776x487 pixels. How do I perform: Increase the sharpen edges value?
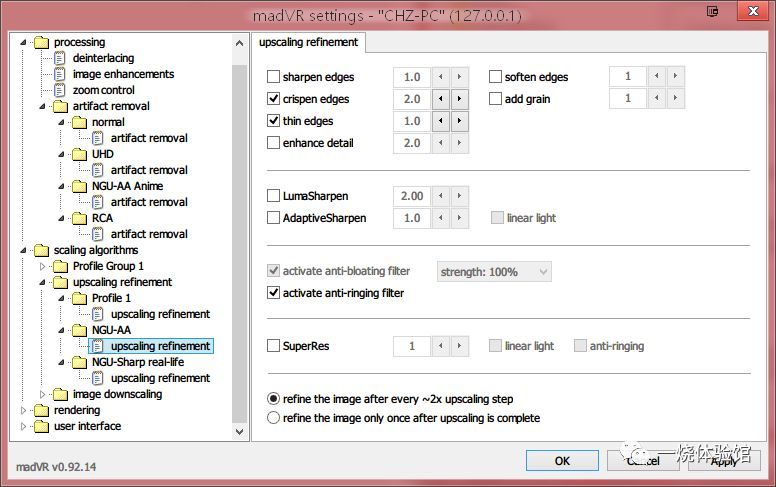[x=459, y=77]
